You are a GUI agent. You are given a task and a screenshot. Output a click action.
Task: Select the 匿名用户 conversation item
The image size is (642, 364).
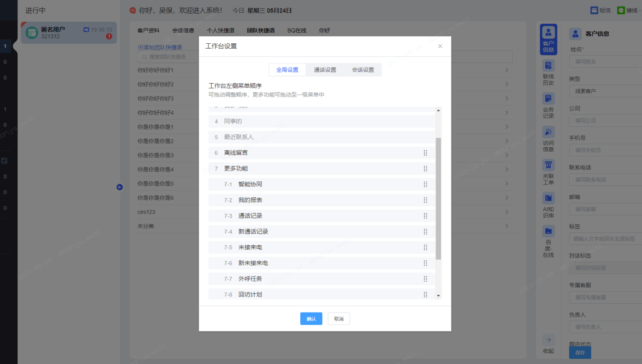[69, 33]
